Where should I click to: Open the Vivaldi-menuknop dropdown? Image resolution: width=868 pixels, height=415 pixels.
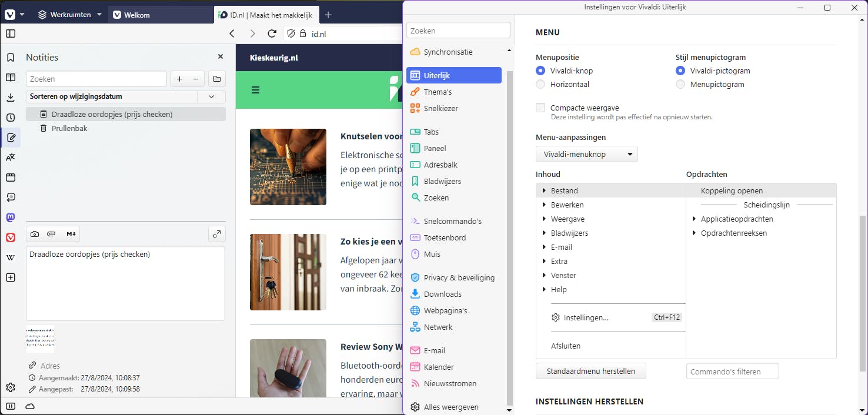pos(586,154)
